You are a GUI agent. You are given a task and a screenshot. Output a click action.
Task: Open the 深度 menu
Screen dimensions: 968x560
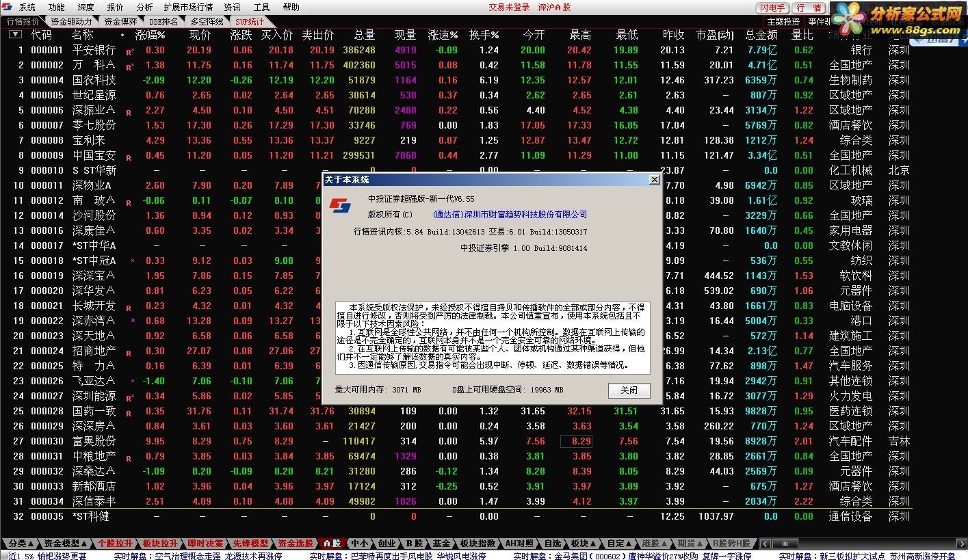pyautogui.click(x=86, y=8)
